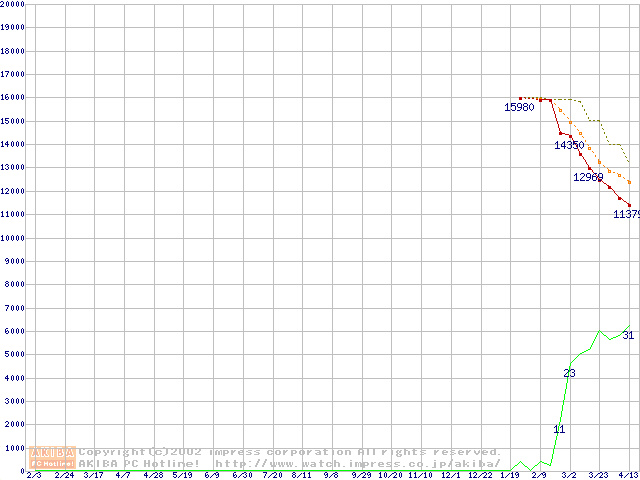Click the last red line data point
Screen dimensions: 640x480
(629, 206)
